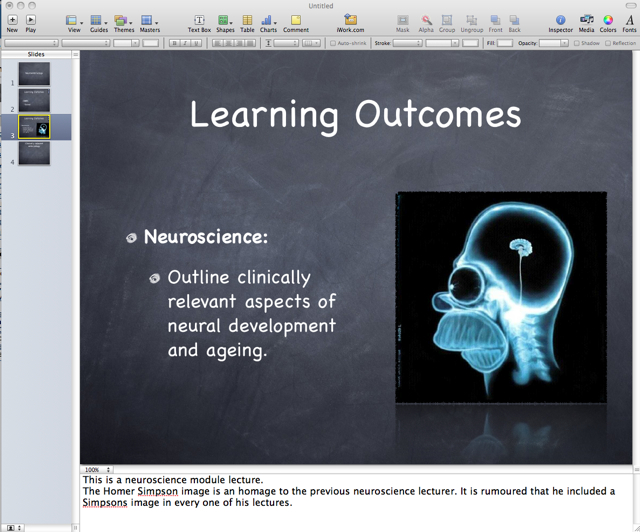Open the Charts menu
Image resolution: width=640 pixels, height=532 pixels.
(x=268, y=23)
